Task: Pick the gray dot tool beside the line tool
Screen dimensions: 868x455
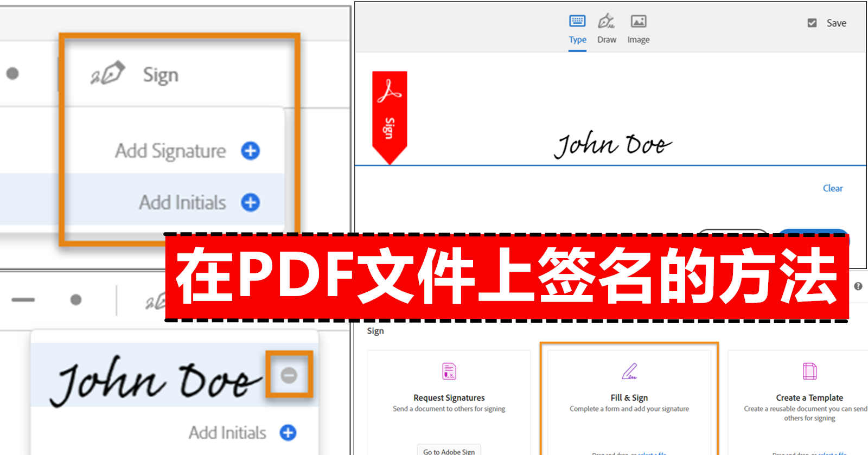Action: (x=76, y=299)
